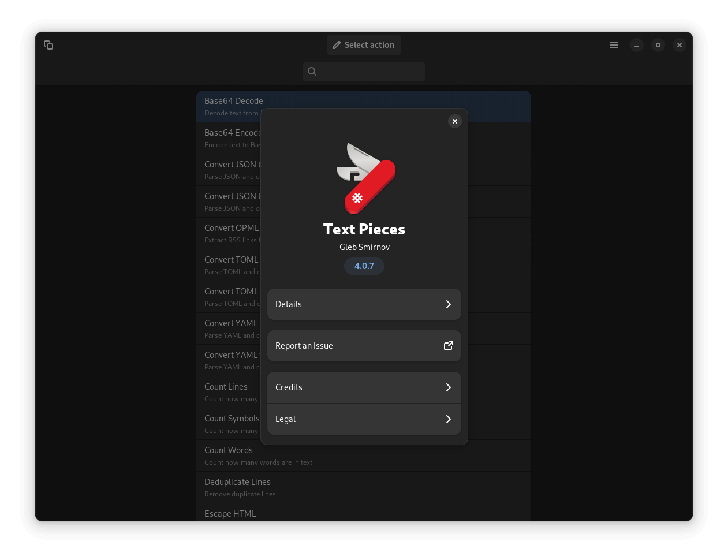Choose Base64 Decode from the action list
This screenshot has width=728, height=560.
point(233,106)
